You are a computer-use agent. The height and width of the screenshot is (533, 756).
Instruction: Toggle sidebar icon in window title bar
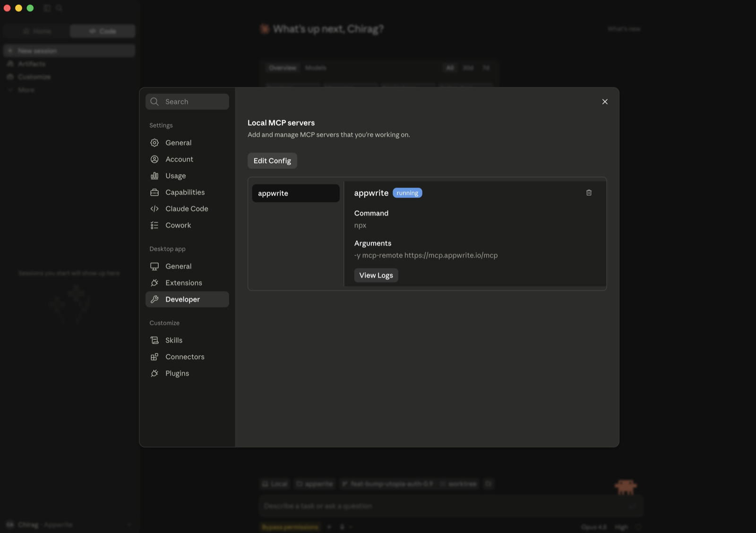47,8
